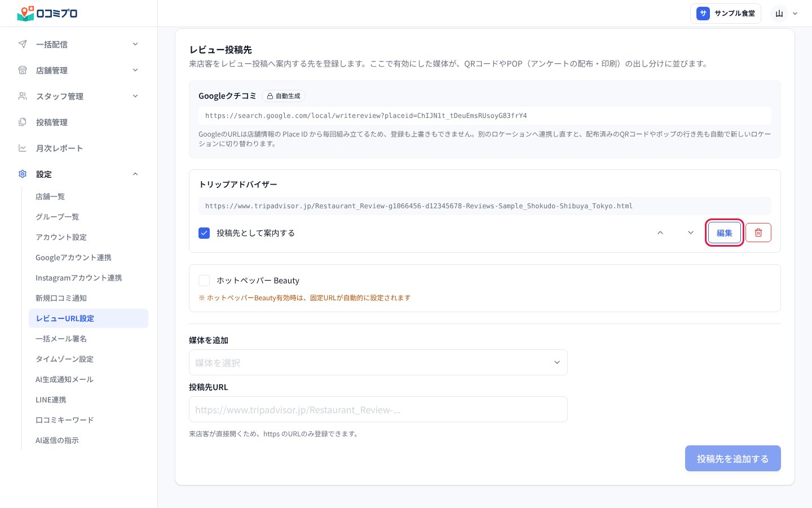Screen dimensions: 812x508
Task: Open the 媒体を選択 dropdown
Action: coord(378,362)
